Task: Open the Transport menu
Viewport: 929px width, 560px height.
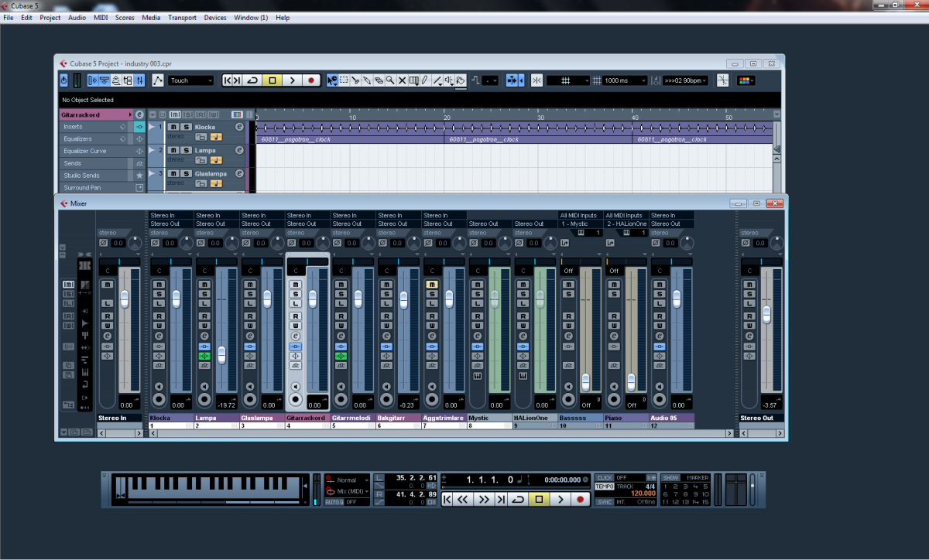Action: pyautogui.click(x=182, y=18)
